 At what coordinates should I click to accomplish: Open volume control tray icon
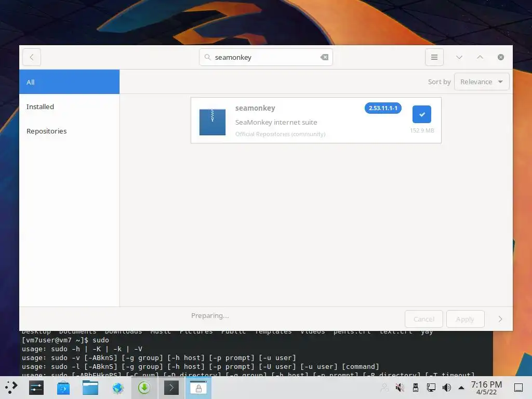tap(446, 388)
